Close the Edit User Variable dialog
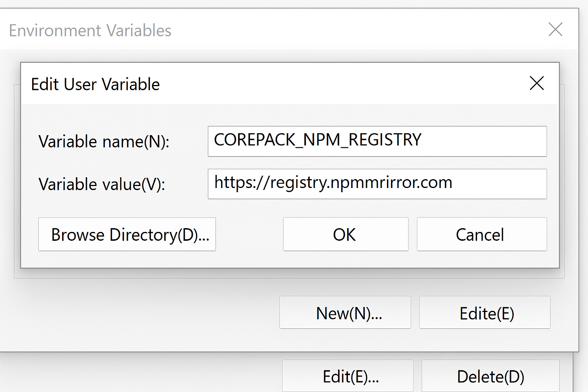 [x=537, y=83]
